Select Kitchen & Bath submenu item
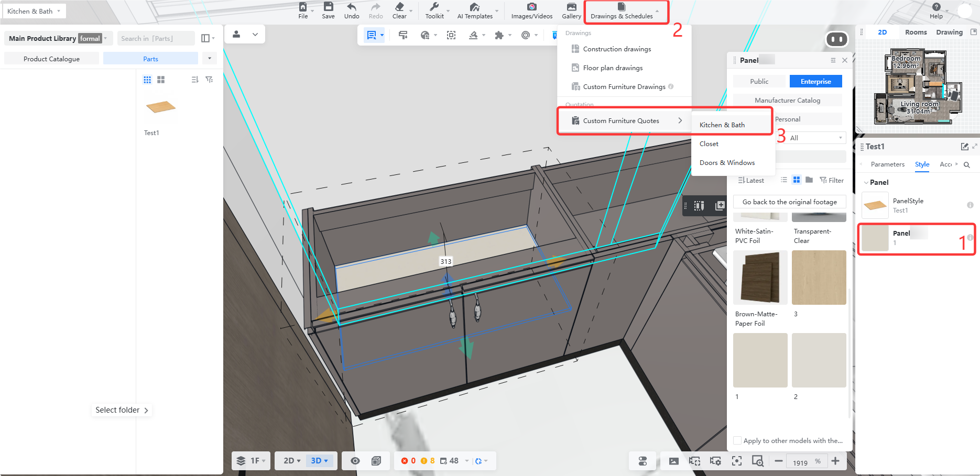980x476 pixels. click(x=722, y=125)
